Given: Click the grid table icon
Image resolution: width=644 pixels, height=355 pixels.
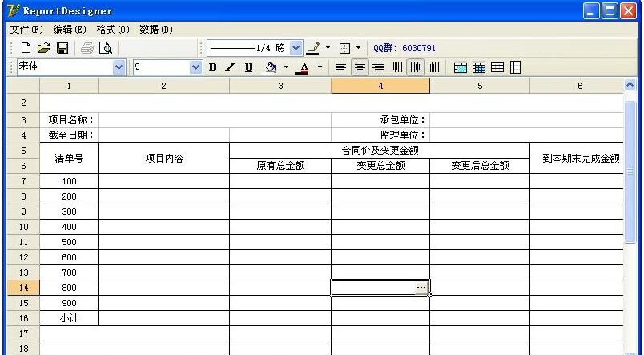Looking at the screenshot, I should click(x=479, y=68).
